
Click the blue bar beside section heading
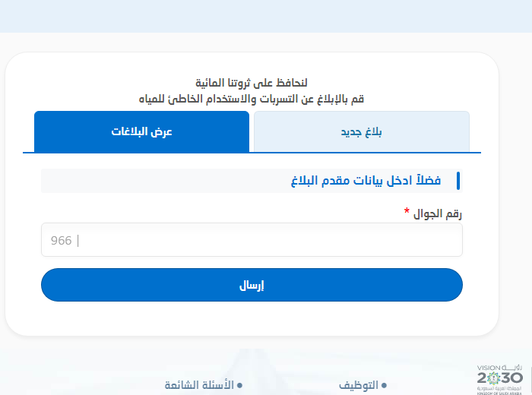click(458, 181)
